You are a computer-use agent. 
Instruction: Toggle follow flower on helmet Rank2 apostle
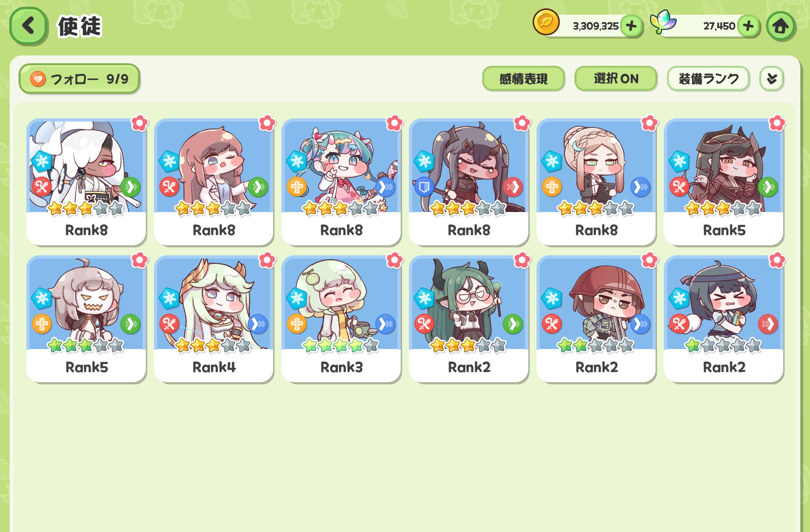[x=650, y=260]
